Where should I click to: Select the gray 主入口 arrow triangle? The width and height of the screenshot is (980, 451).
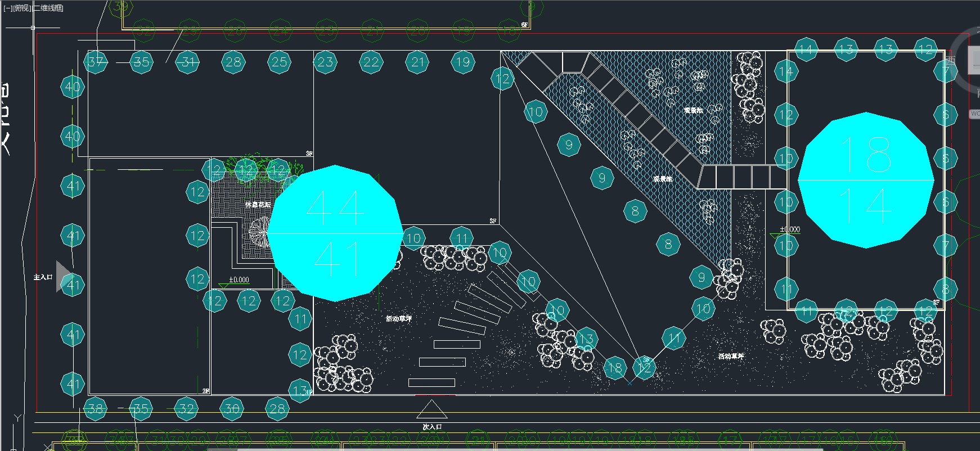point(63,276)
